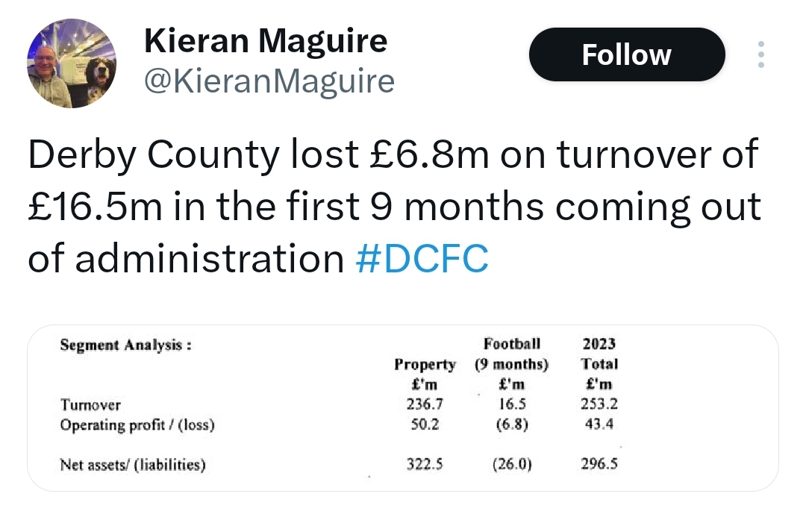Open the Segment Analysis table image
Image resolution: width=806 pixels, height=532 pixels.
402,408
